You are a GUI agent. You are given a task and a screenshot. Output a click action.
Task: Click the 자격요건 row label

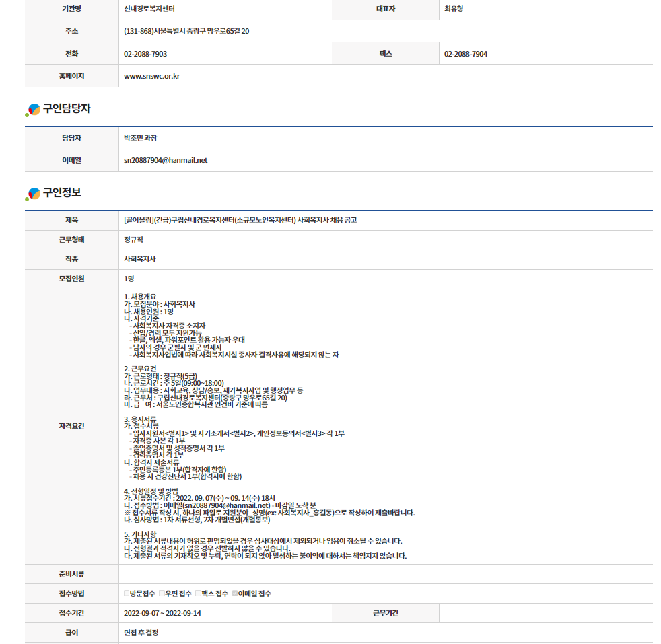[x=71, y=426]
